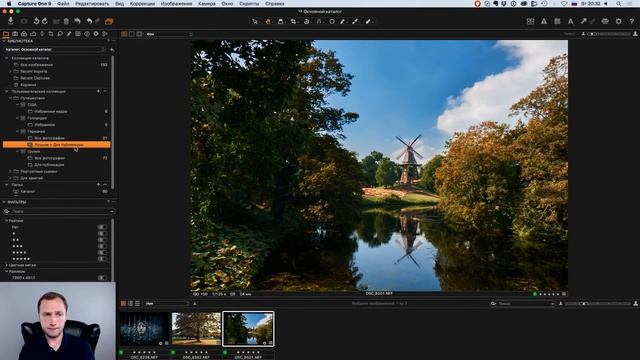Click the orange Copy Adjustments icon
Image resolution: width=640 pixels, height=360 pixels.
click(x=109, y=21)
